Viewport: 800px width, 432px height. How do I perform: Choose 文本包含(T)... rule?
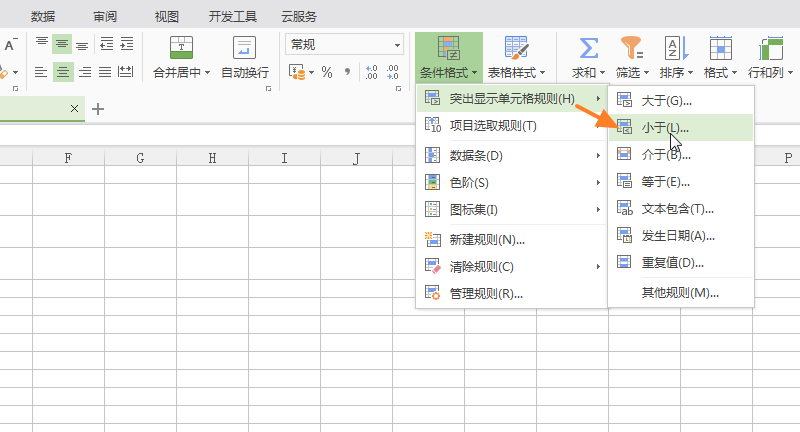[681, 209]
